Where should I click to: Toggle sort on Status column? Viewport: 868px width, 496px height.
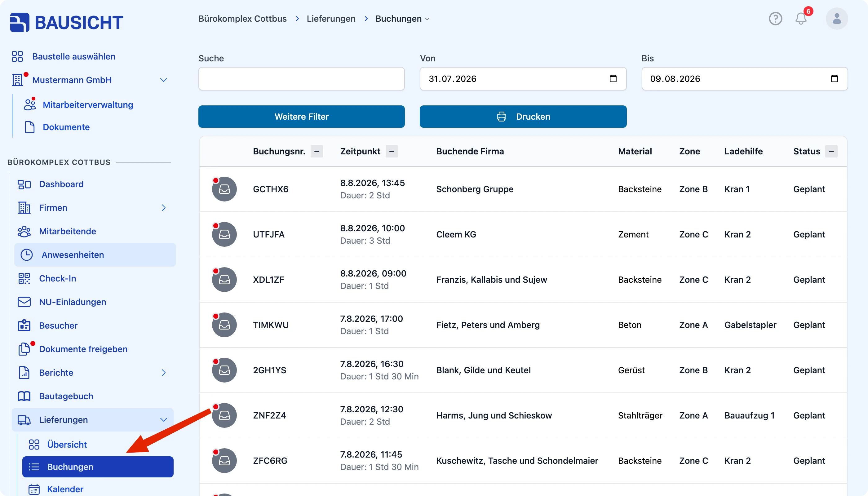831,151
